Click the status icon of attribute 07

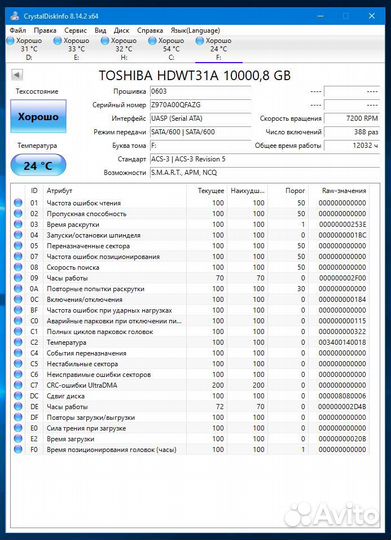[18, 256]
